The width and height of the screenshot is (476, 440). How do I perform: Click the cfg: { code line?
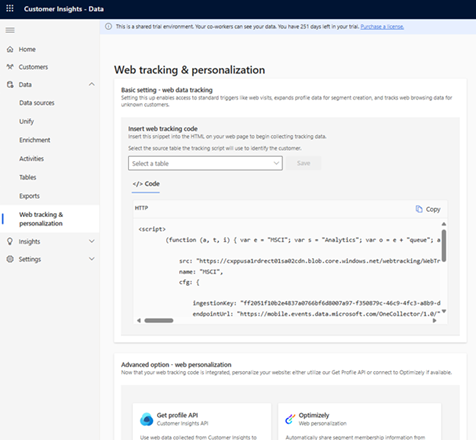189,282
